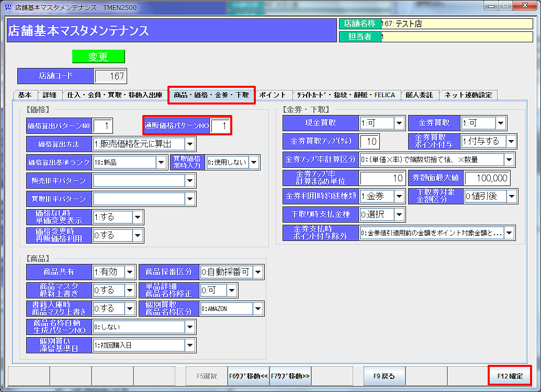The height and width of the screenshot is (392, 541).
Task: Click the 券額面最大値 field showing 100,000
Action: click(x=488, y=178)
